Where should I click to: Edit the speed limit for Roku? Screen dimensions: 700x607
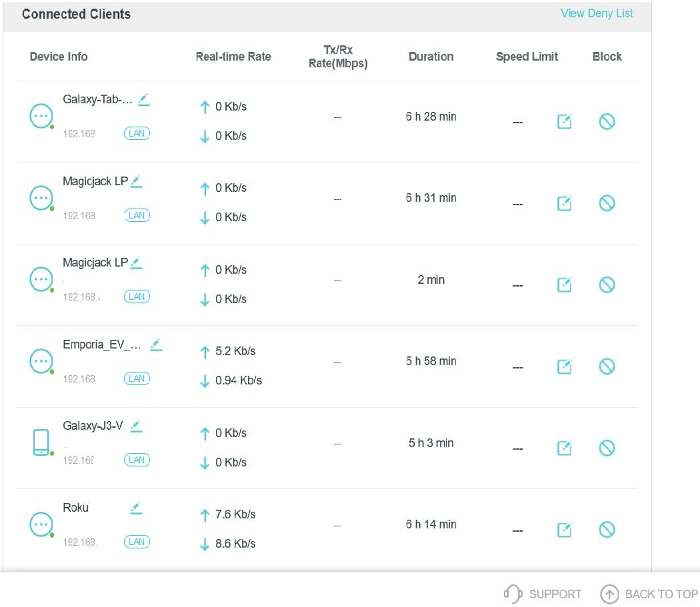564,530
